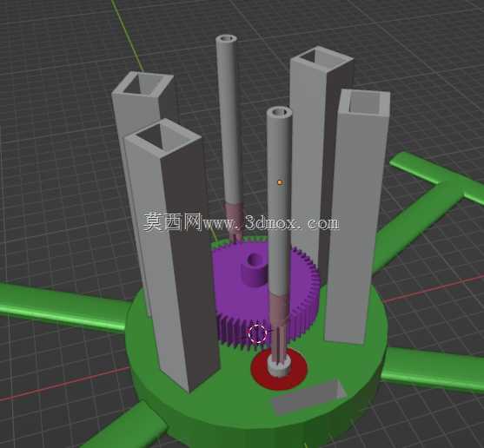The width and height of the screenshot is (484, 448).
Task: Click the orange origin dot on the round tube
Action: [x=280, y=182]
